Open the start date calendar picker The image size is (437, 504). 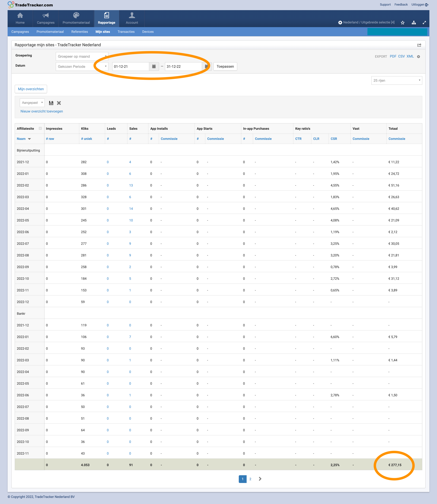[x=154, y=66]
